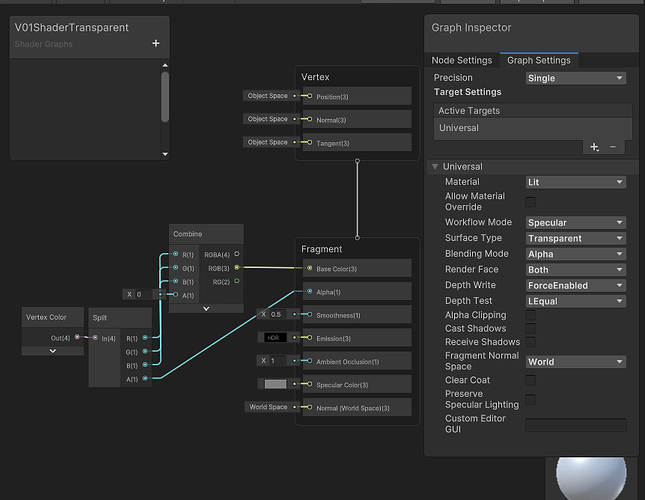Open the Fragment Normal Space dropdown
The image size is (645, 500).
[x=576, y=362]
